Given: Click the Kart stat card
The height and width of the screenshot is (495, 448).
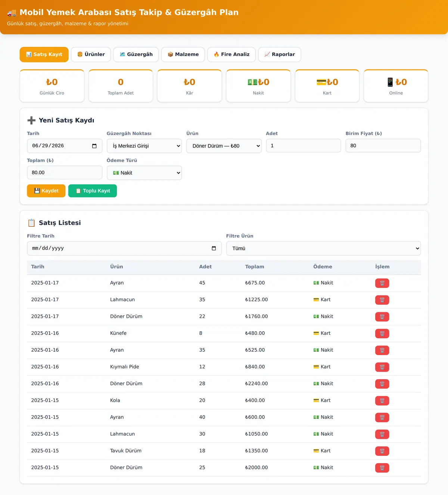Looking at the screenshot, I should coord(327,86).
